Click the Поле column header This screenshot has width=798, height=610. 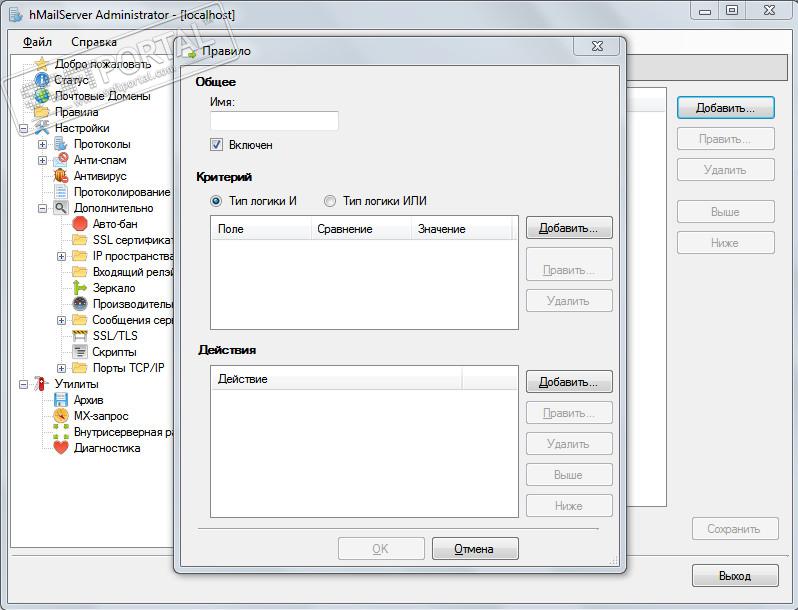[x=261, y=229]
